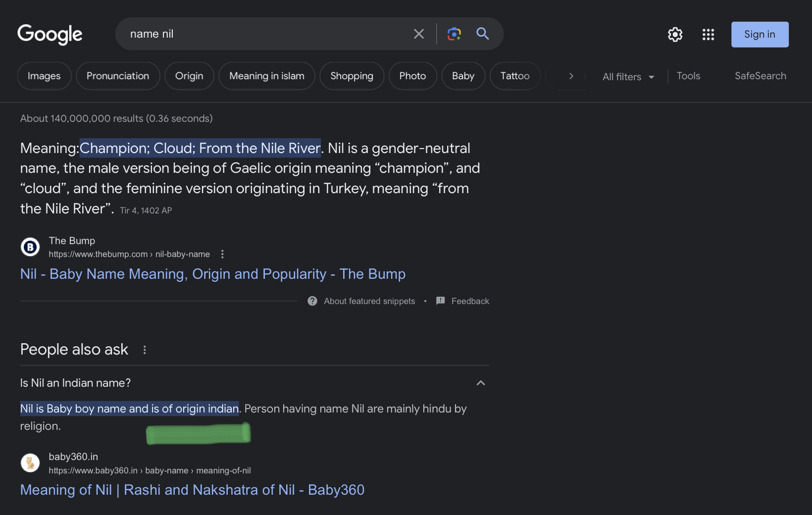The height and width of the screenshot is (515, 812).
Task: Open Tools search options
Action: [688, 76]
